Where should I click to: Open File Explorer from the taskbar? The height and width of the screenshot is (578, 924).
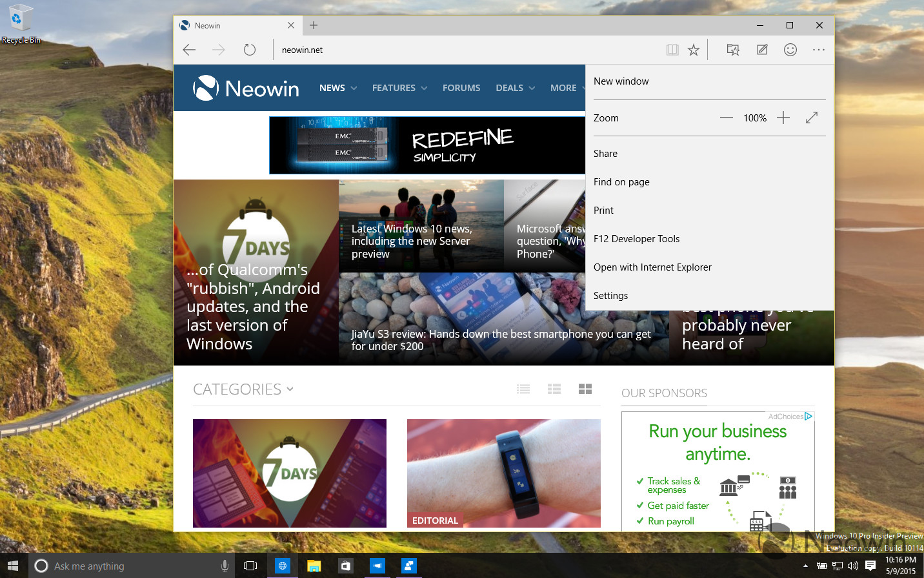[x=314, y=566]
